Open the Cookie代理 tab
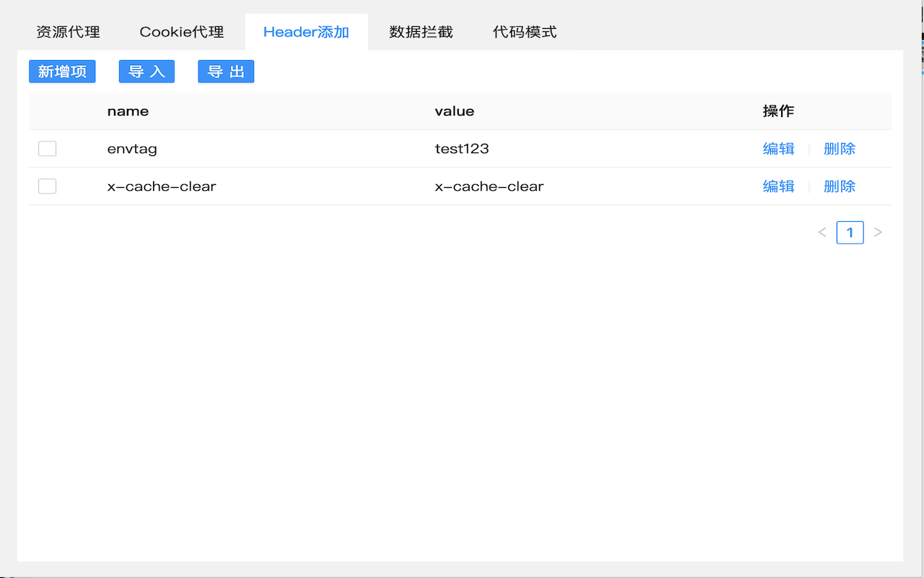 coord(180,32)
